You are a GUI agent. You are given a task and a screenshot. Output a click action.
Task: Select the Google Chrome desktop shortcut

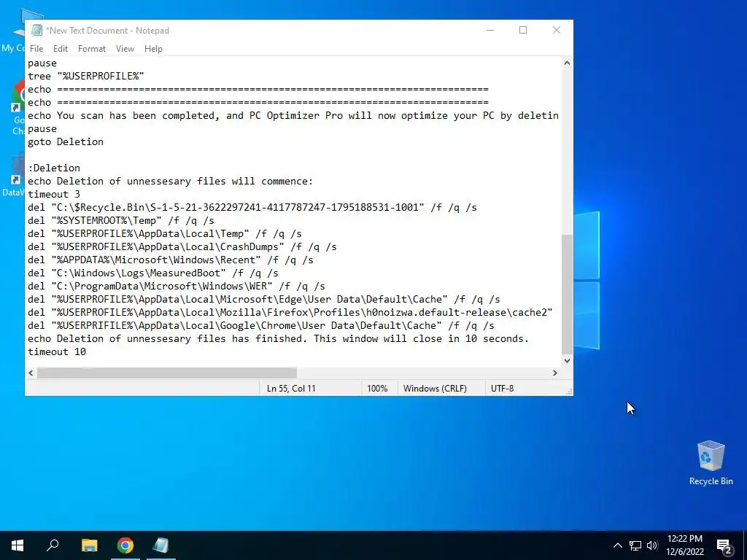(18, 108)
